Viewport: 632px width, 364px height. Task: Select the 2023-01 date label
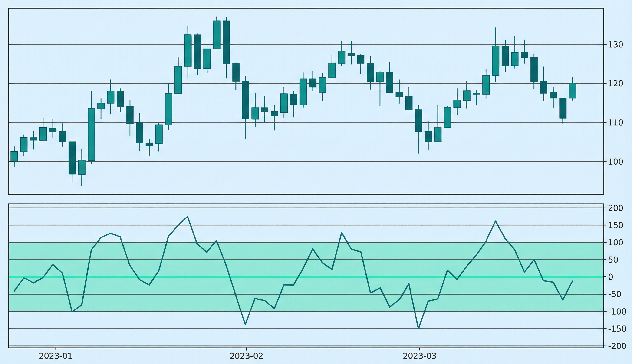pyautogui.click(x=56, y=356)
